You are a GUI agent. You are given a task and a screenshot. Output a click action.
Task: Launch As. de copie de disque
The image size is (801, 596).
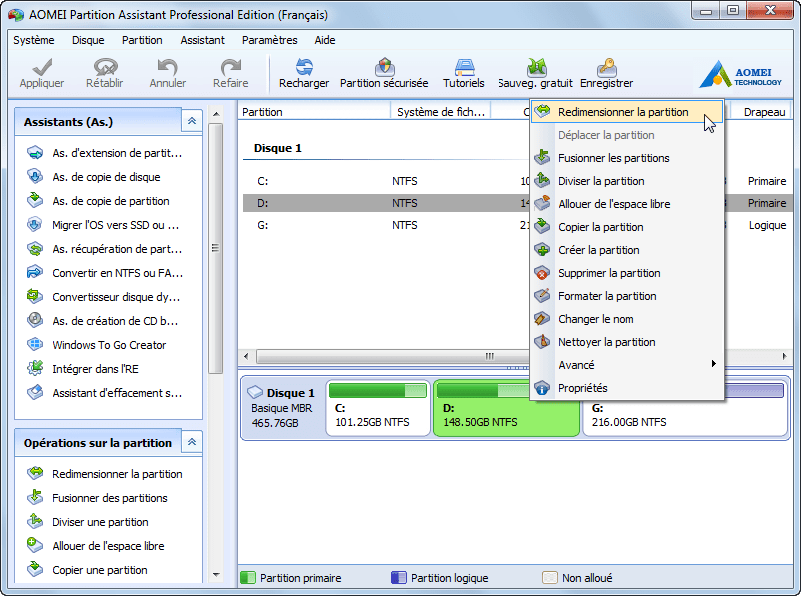[x=94, y=177]
